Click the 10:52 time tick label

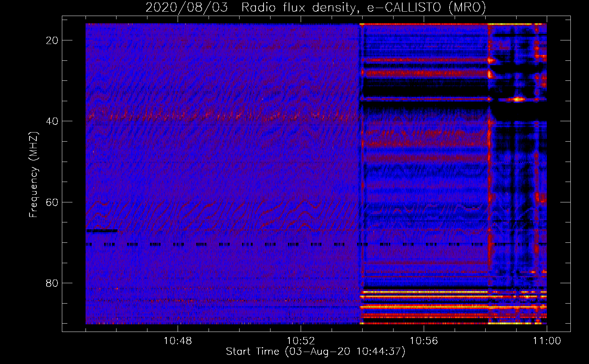(301, 341)
